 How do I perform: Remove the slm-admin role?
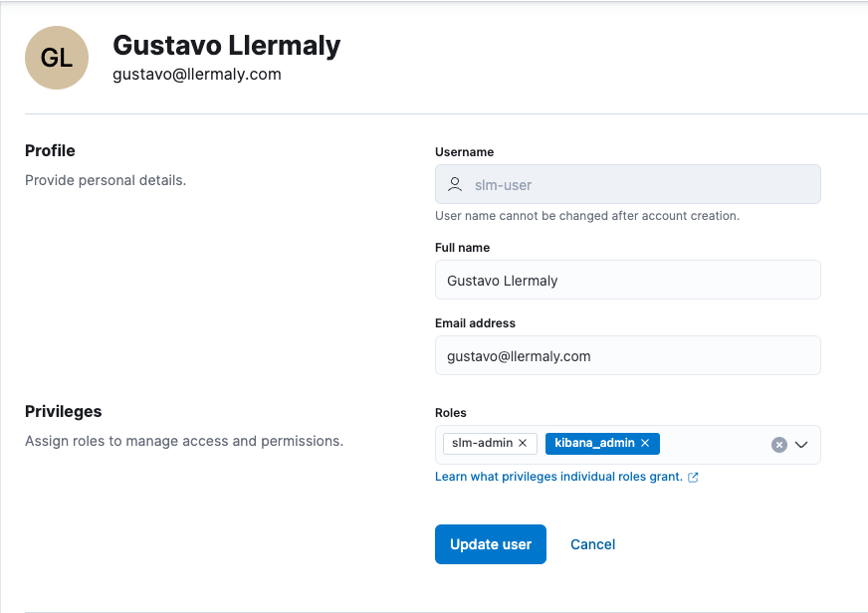[x=523, y=443]
